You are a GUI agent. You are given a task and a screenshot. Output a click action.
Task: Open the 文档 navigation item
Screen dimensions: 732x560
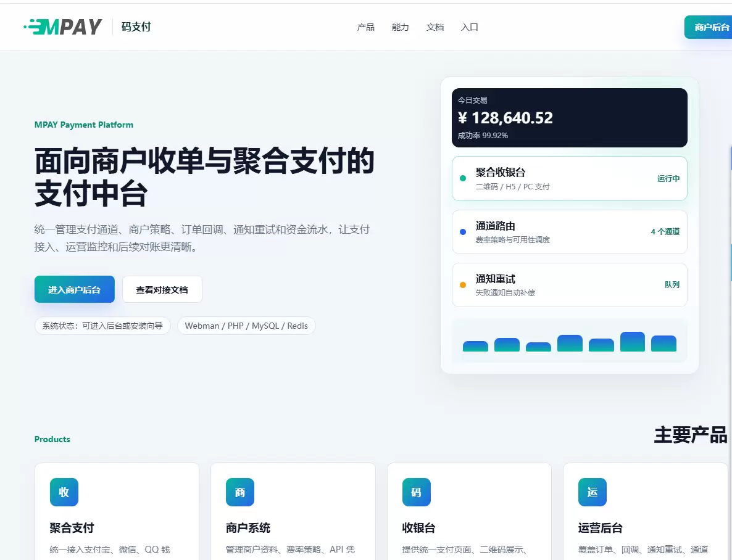click(x=435, y=27)
